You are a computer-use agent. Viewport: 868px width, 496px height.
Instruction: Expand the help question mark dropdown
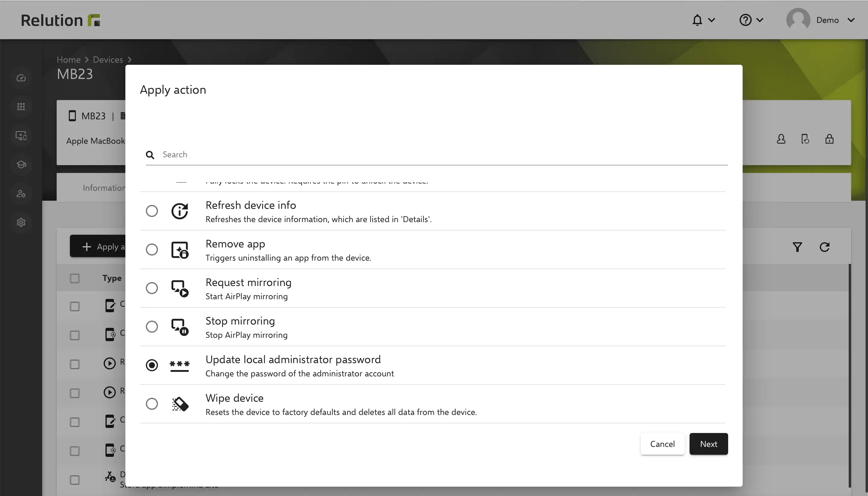751,20
